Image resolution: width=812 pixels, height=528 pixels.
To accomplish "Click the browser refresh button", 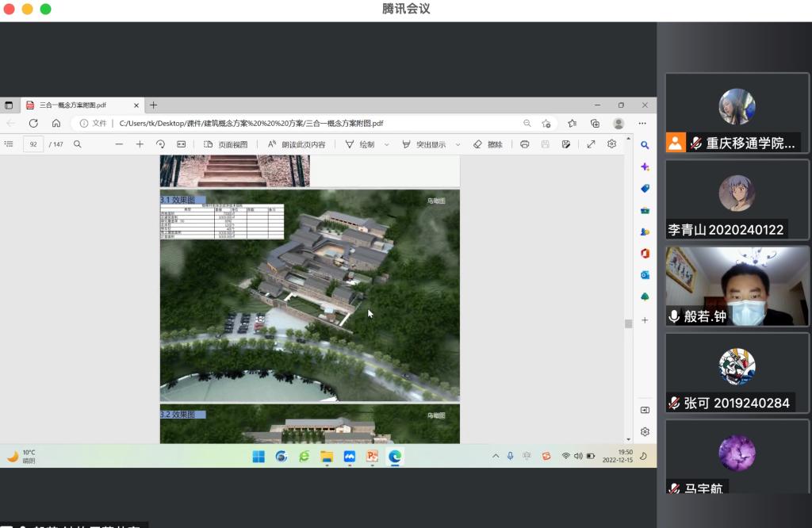I will (x=33, y=123).
